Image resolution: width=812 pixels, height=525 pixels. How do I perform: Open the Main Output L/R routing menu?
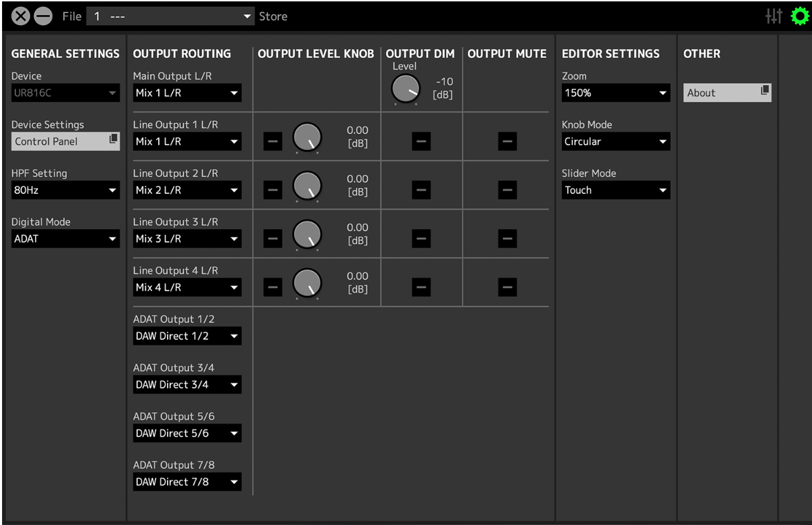pyautogui.click(x=187, y=93)
